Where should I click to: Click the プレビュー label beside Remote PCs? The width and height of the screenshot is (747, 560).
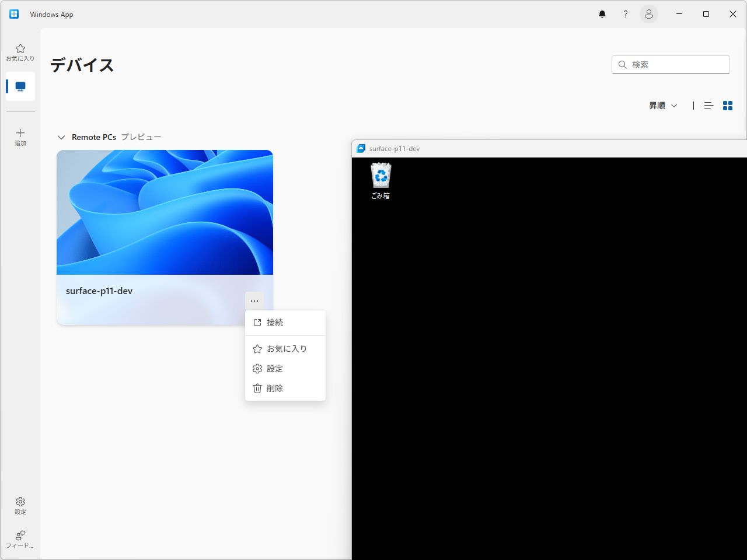click(141, 137)
